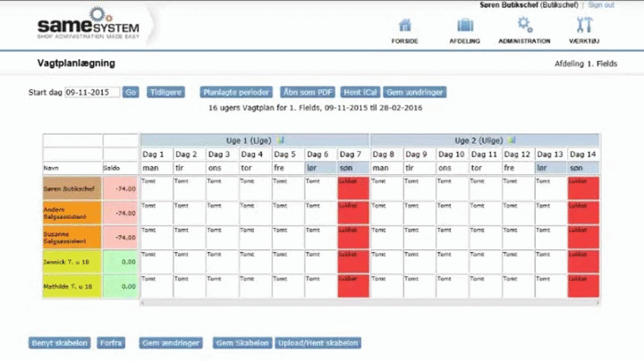This screenshot has height=361, width=644.
Task: Click Afdeling 1. Fields label
Action: 586,63
